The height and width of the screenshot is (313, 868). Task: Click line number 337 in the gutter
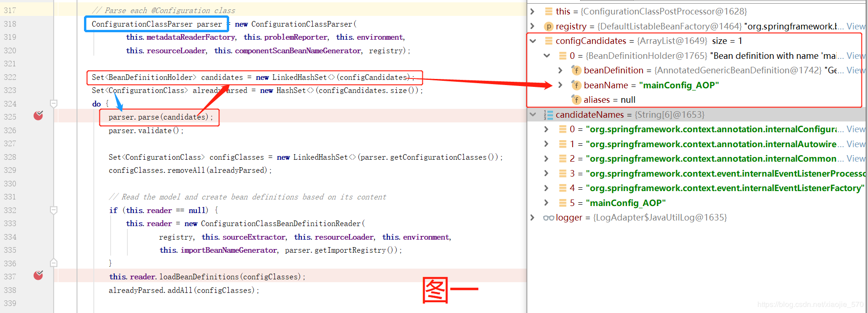pyautogui.click(x=10, y=277)
